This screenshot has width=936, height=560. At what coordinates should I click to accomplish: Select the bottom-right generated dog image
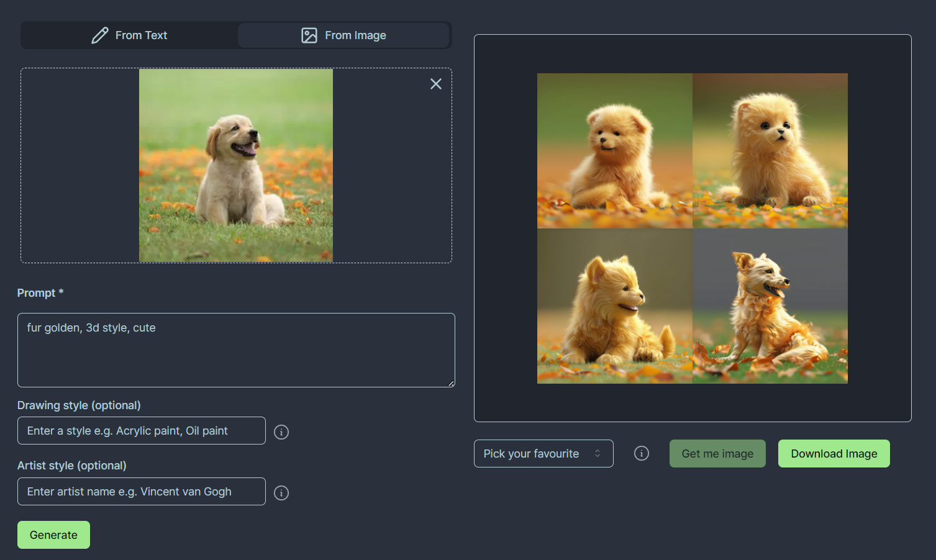click(x=770, y=306)
